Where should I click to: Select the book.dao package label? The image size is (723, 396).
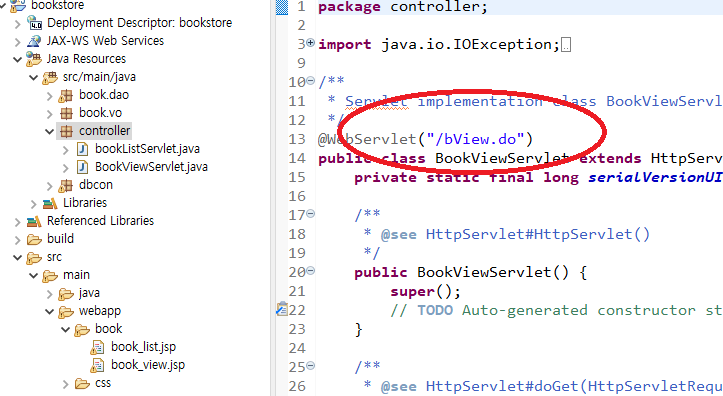coord(104,95)
